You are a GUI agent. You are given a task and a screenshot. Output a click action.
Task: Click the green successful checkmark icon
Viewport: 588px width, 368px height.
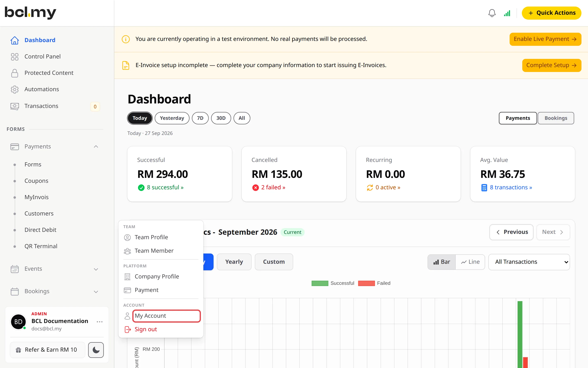pyautogui.click(x=141, y=188)
